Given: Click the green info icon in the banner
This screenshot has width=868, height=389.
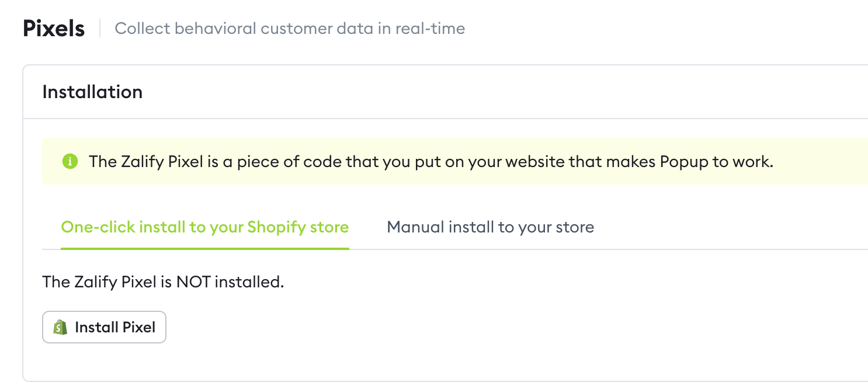Looking at the screenshot, I should [x=70, y=161].
